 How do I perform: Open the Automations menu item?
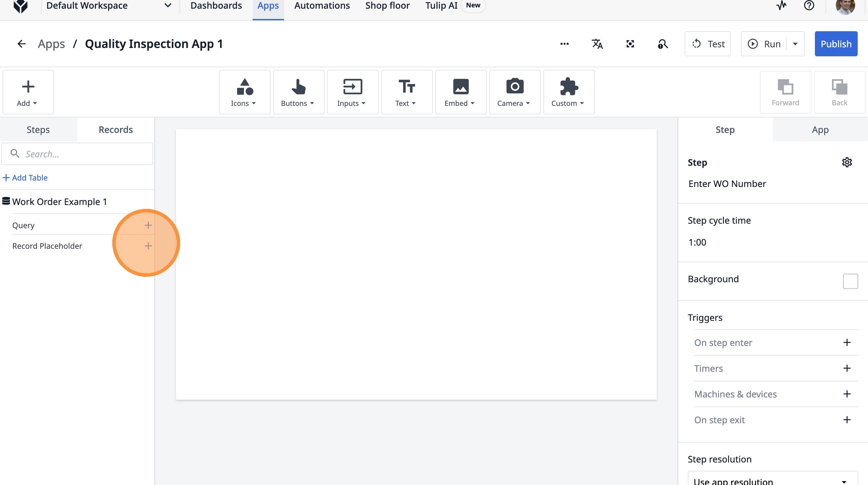click(x=322, y=6)
